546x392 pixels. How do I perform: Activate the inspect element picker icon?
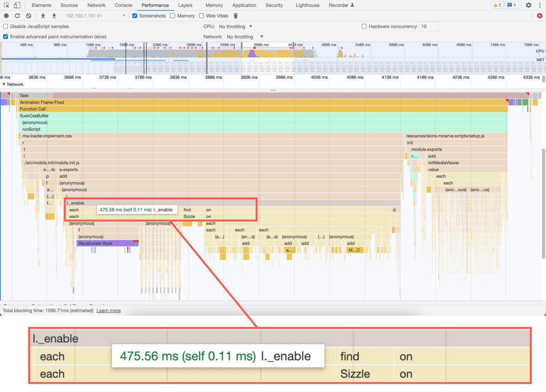click(x=6, y=5)
